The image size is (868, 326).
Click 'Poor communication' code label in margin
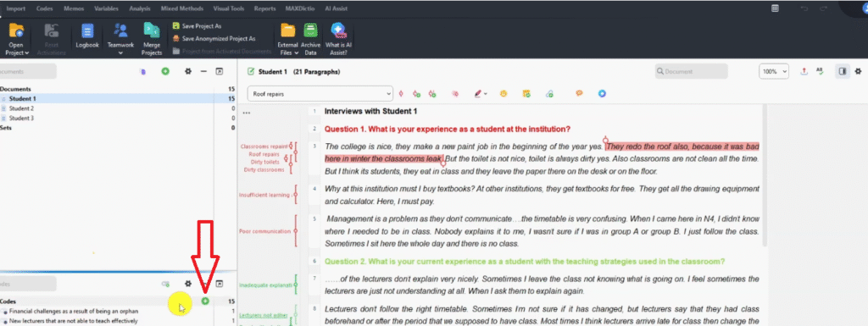click(x=264, y=231)
